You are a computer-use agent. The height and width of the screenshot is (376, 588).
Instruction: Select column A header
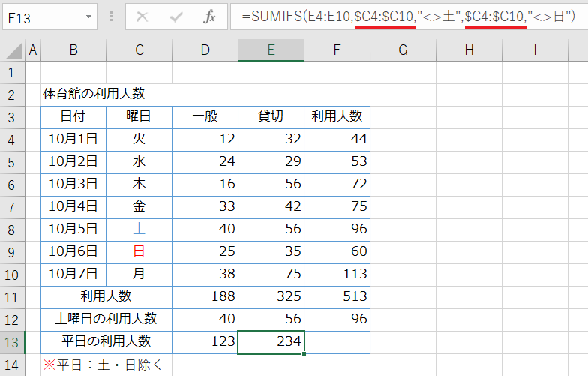[33, 50]
